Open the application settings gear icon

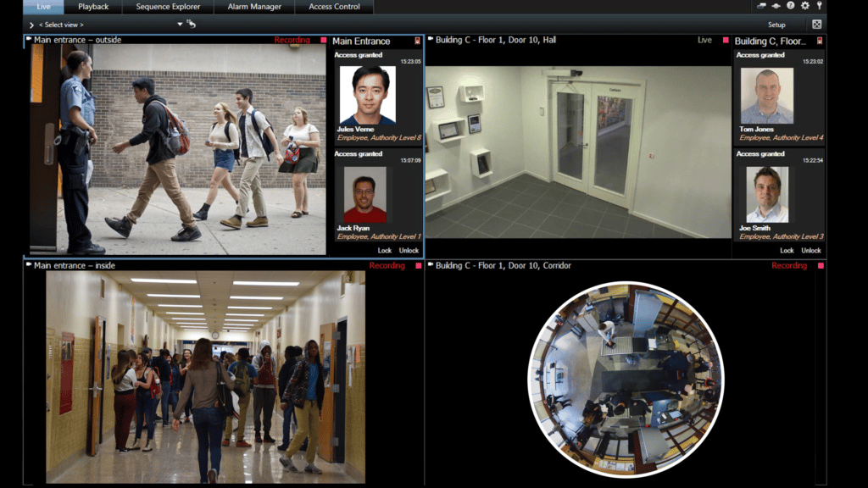tap(805, 6)
